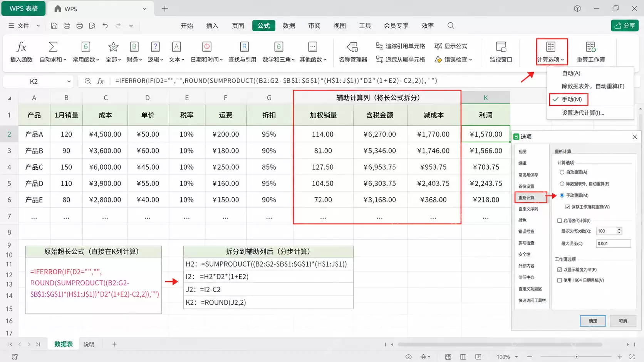The image size is (644, 362).
Task: Click the 分享 share button
Action: tap(625, 26)
